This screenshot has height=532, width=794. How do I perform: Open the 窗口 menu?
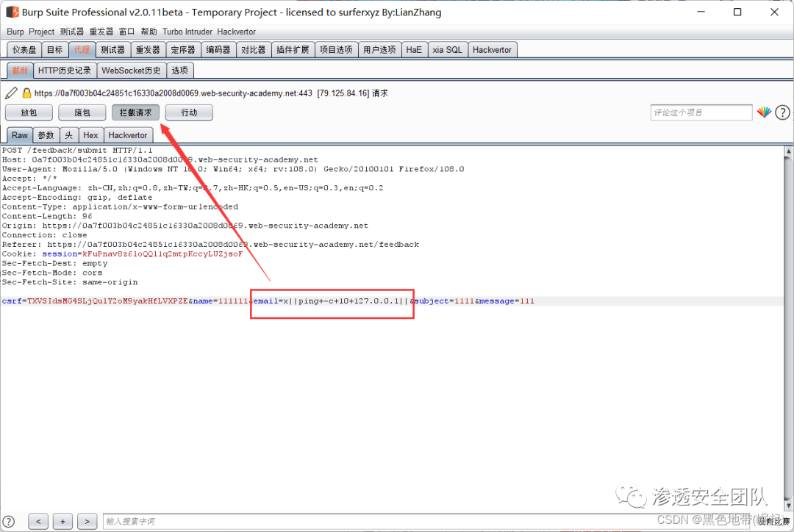pos(126,32)
